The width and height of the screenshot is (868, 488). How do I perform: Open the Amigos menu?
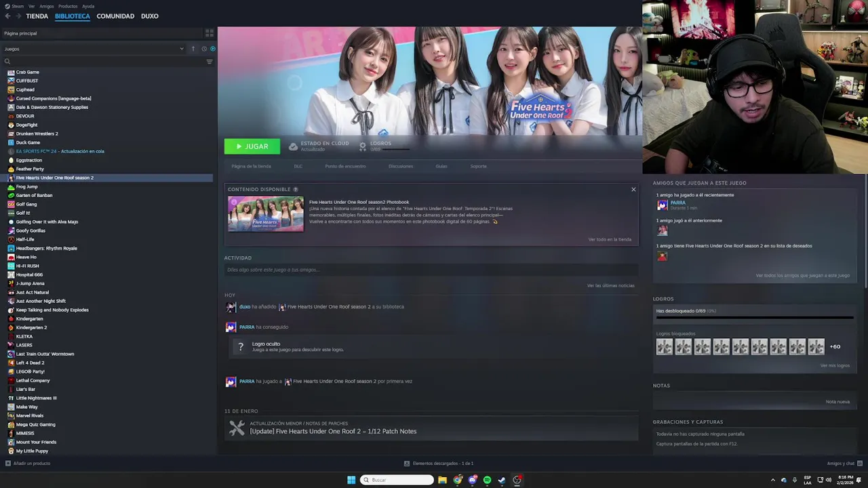coord(46,6)
